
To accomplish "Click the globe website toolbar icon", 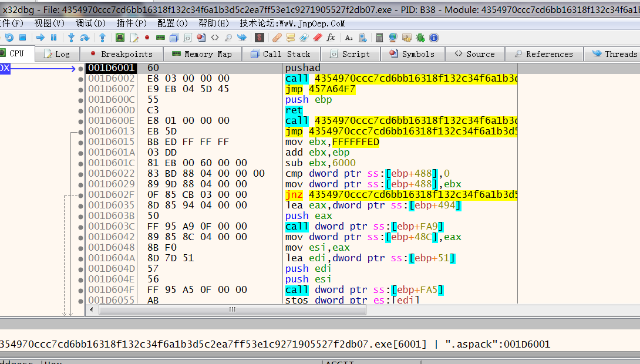I will 393,38.
